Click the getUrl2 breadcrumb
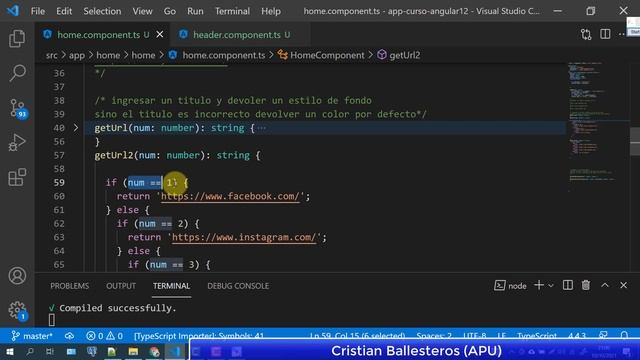This screenshot has width=640, height=360. coord(404,55)
